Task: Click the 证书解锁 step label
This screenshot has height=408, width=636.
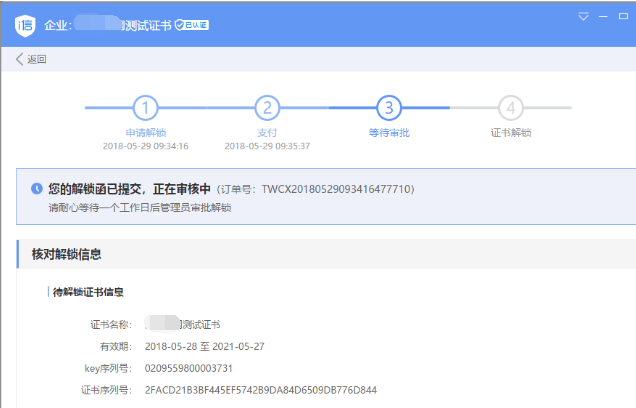Action: tap(511, 132)
